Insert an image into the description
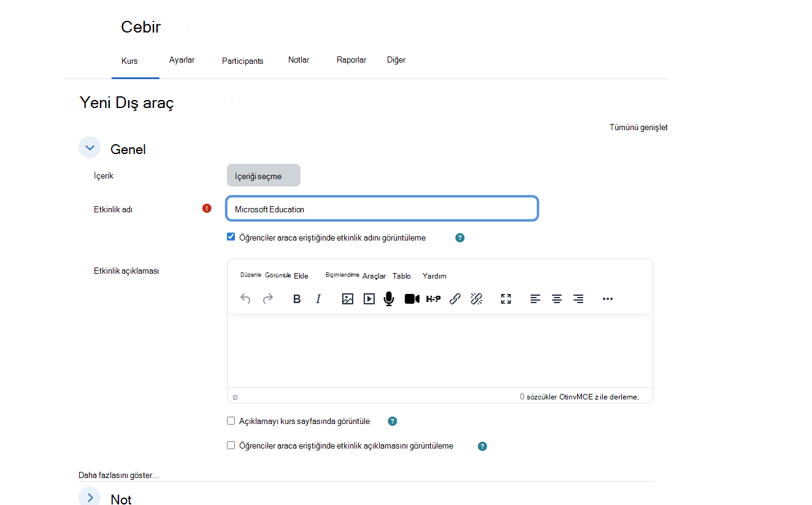 (x=348, y=299)
